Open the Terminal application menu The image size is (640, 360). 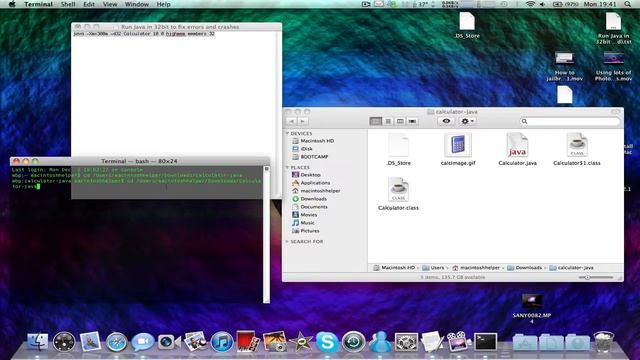[x=38, y=4]
